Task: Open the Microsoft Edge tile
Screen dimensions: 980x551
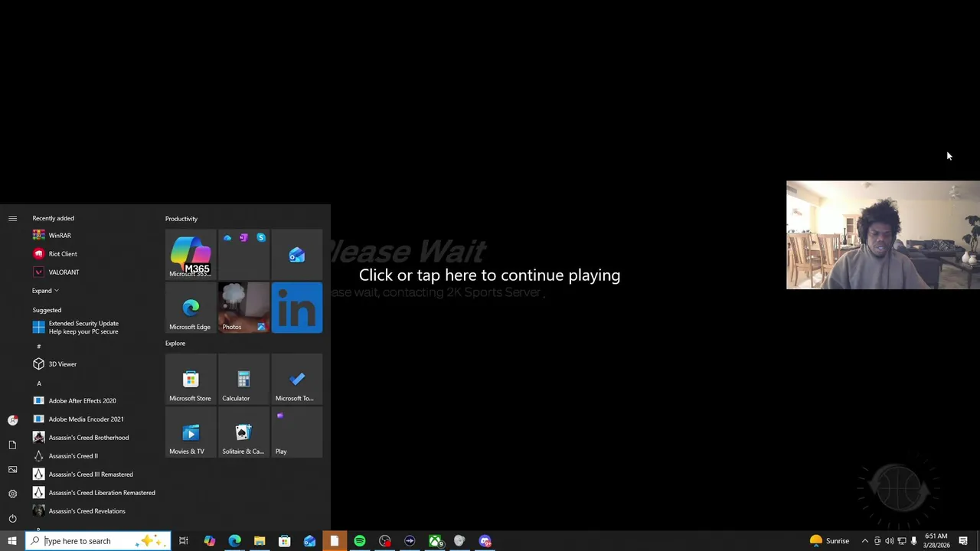Action: point(191,308)
